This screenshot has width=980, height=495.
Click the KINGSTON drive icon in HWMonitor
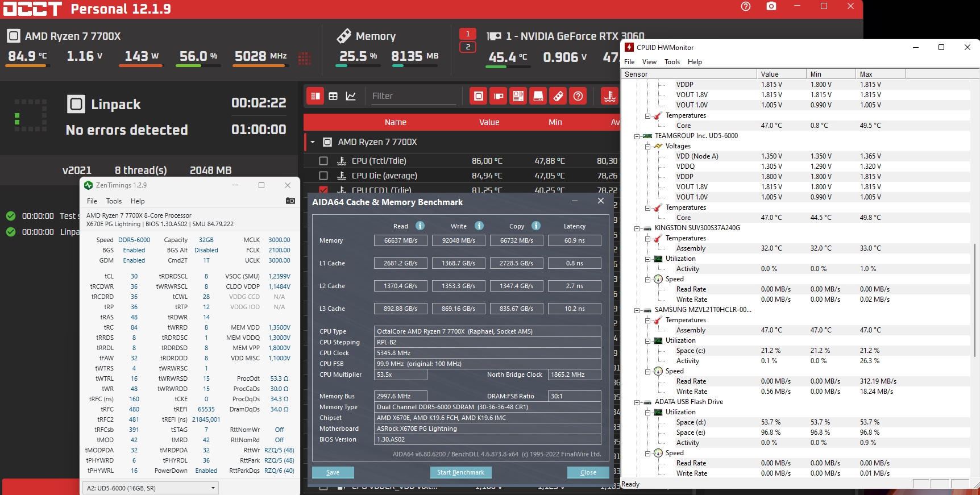point(647,228)
